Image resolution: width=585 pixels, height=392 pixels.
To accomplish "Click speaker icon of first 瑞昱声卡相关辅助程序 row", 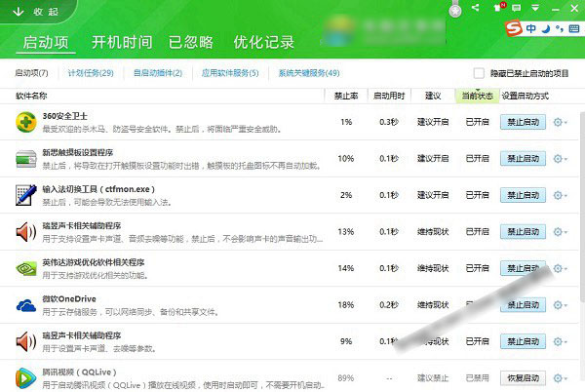I will 25,232.
